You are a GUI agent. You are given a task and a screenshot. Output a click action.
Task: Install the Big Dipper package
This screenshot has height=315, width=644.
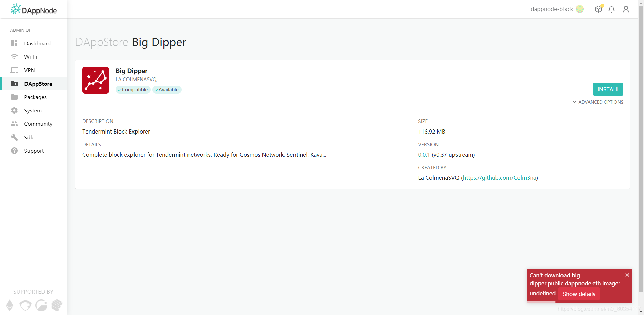point(608,89)
